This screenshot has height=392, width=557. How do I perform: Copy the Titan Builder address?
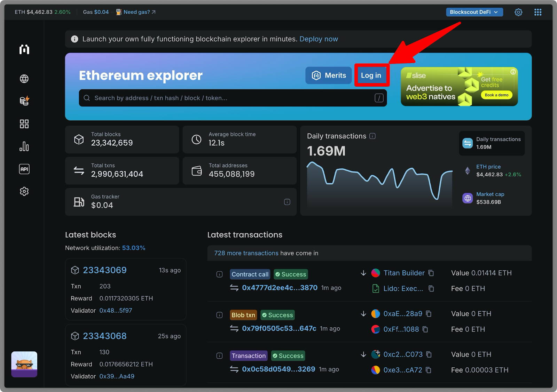431,273
